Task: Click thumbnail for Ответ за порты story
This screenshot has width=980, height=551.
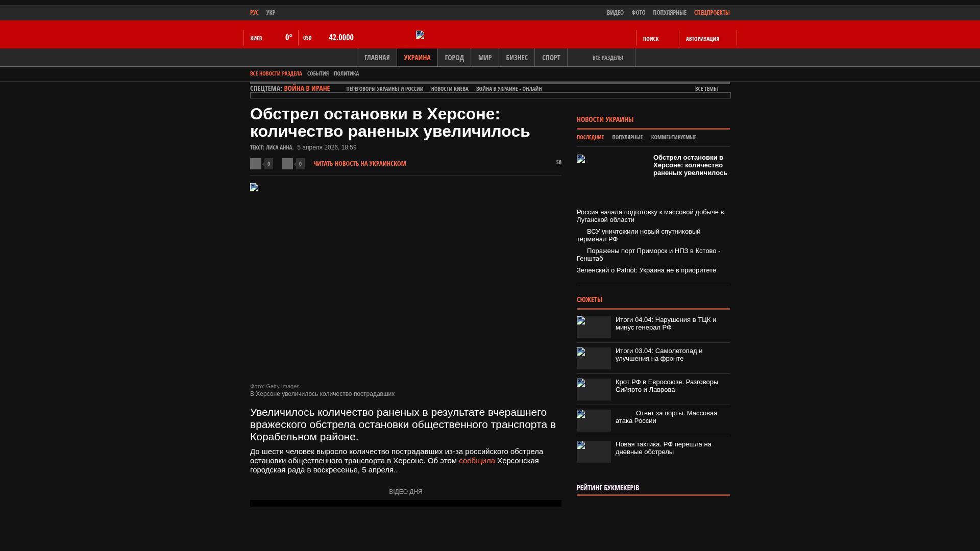Action: point(594,420)
